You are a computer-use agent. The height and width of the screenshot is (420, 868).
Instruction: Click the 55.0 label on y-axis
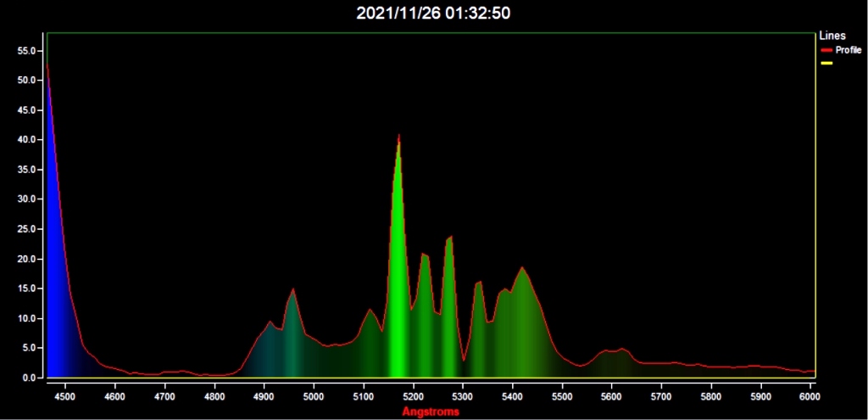[x=27, y=50]
